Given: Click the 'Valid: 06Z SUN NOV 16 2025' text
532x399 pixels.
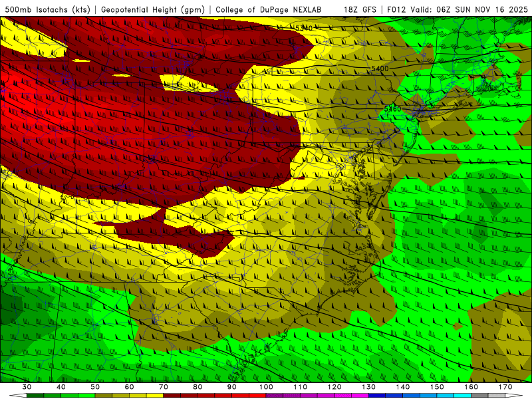Looking at the screenshot, I should [x=469, y=9].
